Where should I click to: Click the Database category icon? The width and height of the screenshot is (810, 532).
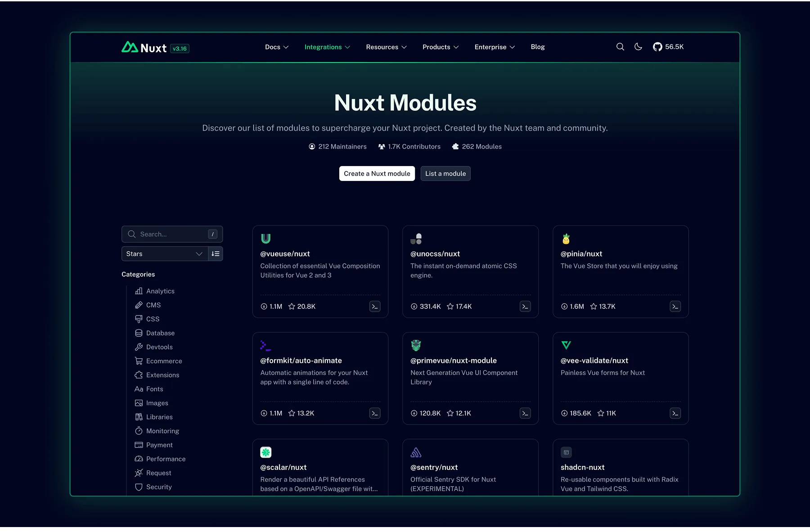[x=139, y=333]
